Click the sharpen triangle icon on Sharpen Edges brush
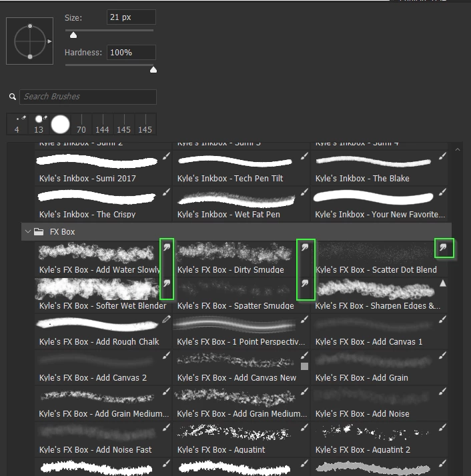 443,283
